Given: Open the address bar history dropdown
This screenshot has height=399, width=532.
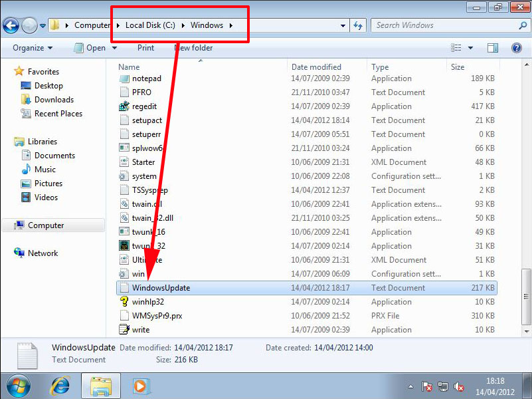Looking at the screenshot, I should (x=343, y=25).
